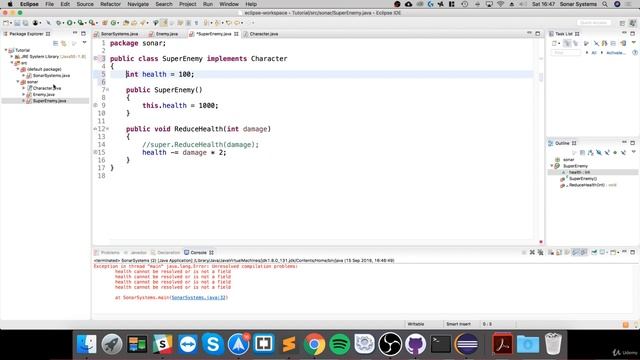The height and width of the screenshot is (360, 640).
Task: Click the All filter in Task List
Action: (594, 53)
